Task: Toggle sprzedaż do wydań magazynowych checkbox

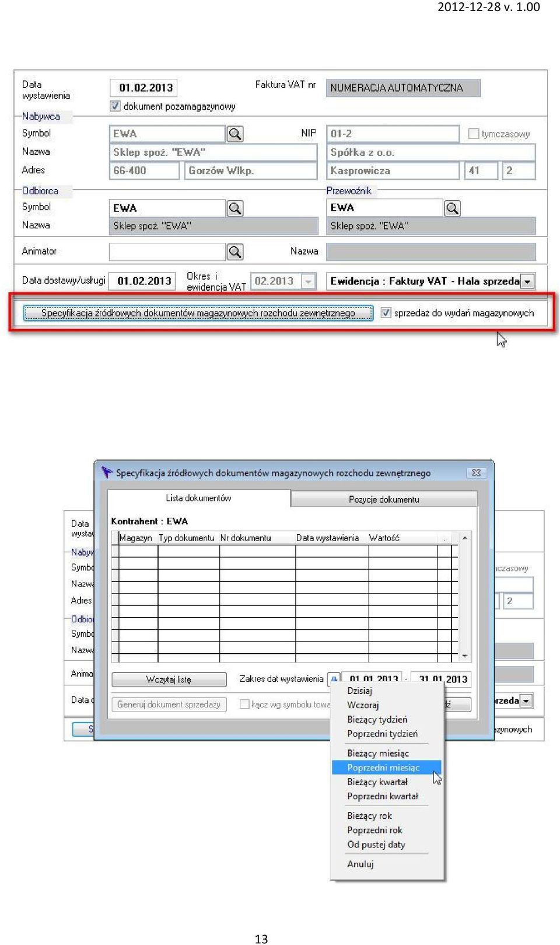Action: [386, 313]
